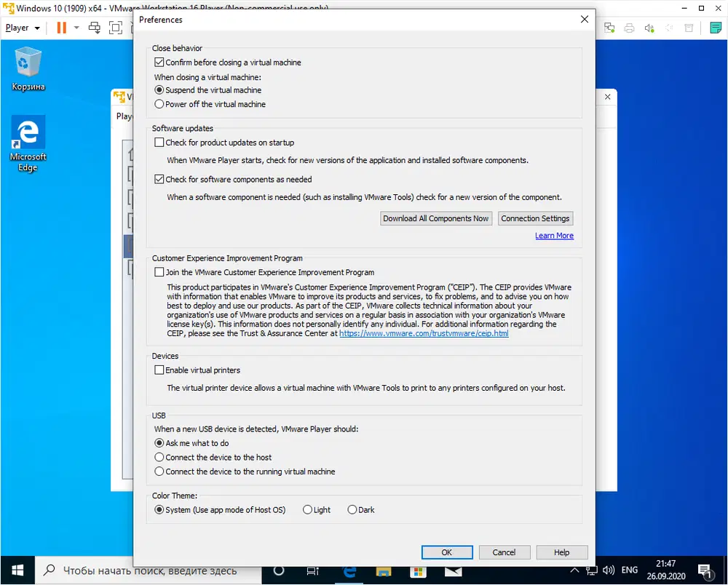Viewport: 728px width, 585px height.
Task: Enter full screen mode icon in VMware toolbar
Action: 116,28
